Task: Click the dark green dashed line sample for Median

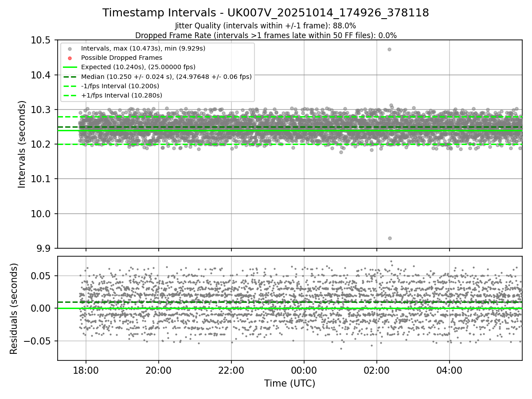Action: (70, 77)
